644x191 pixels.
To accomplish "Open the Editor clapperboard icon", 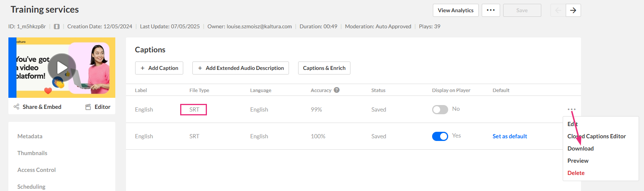I will pos(88,107).
